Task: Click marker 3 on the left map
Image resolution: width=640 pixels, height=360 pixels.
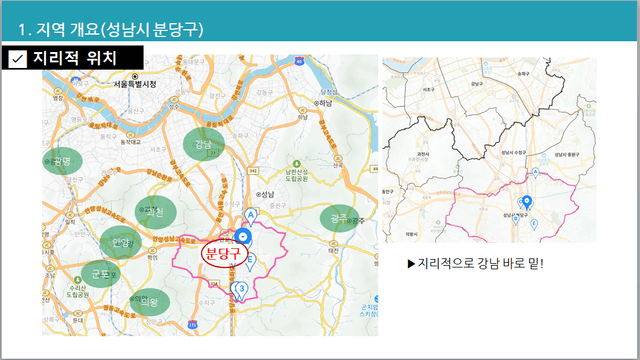Action: pos(242,291)
